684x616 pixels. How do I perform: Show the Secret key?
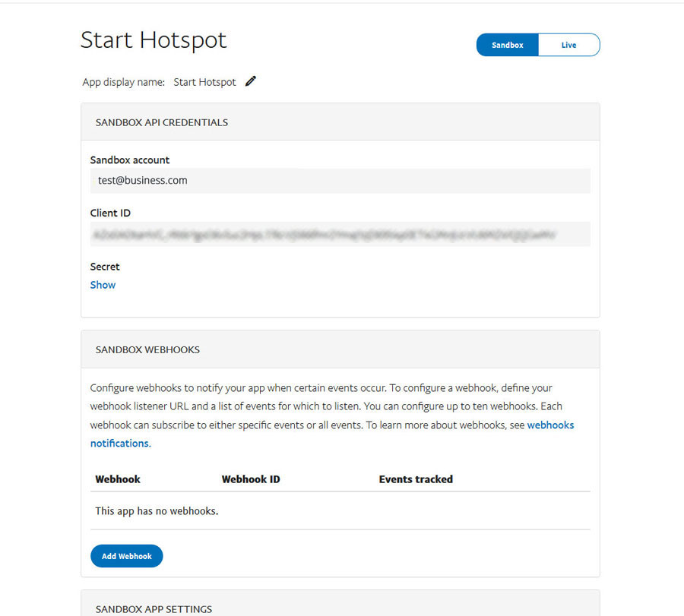(x=103, y=285)
